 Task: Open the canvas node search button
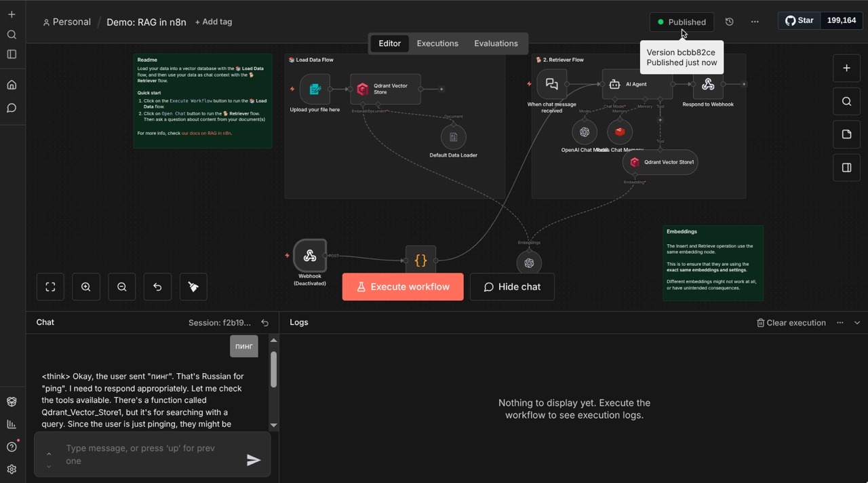[846, 102]
